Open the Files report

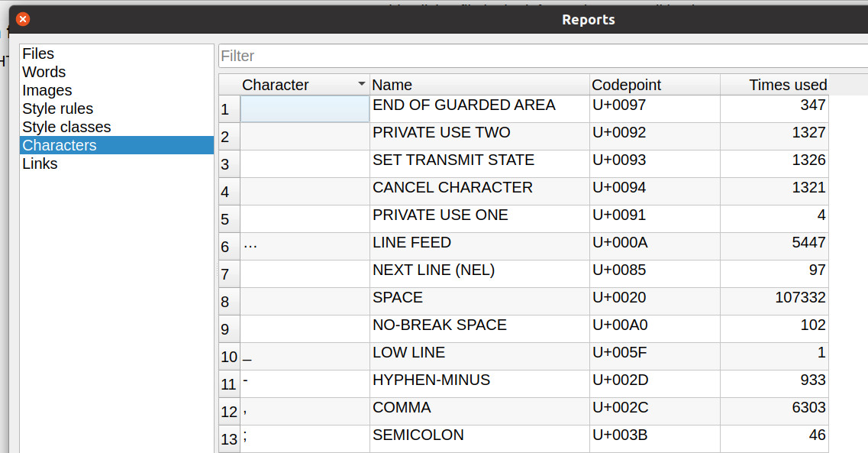coord(38,53)
